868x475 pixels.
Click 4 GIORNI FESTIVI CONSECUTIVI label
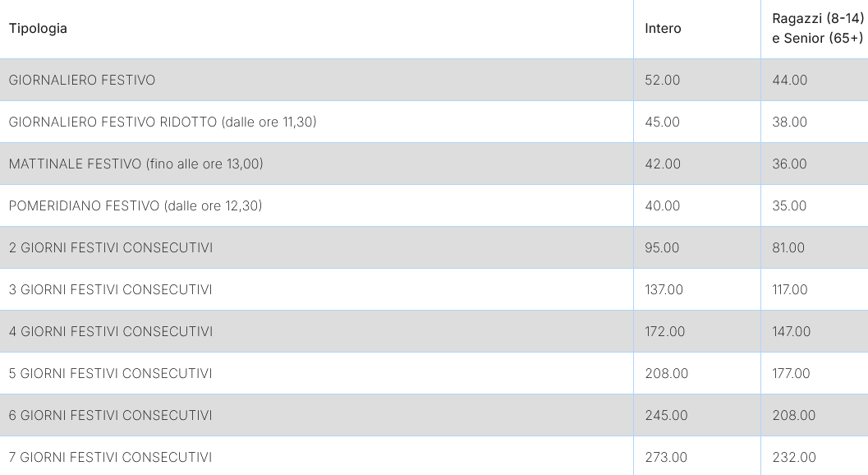click(x=111, y=331)
